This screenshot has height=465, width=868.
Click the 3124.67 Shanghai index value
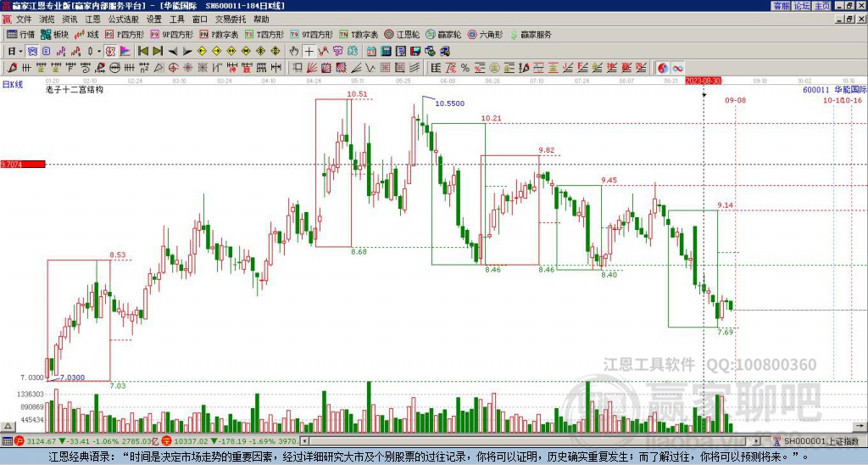click(x=42, y=441)
